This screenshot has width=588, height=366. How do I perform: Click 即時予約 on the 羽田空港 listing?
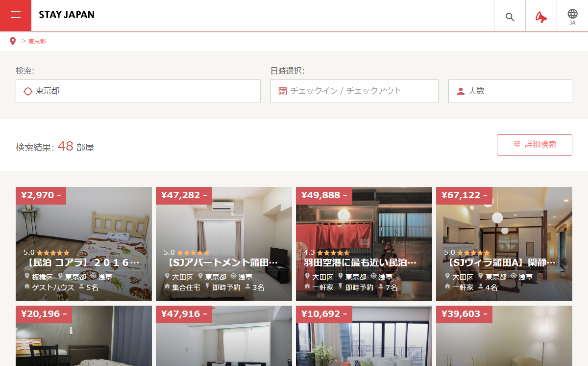pos(359,288)
